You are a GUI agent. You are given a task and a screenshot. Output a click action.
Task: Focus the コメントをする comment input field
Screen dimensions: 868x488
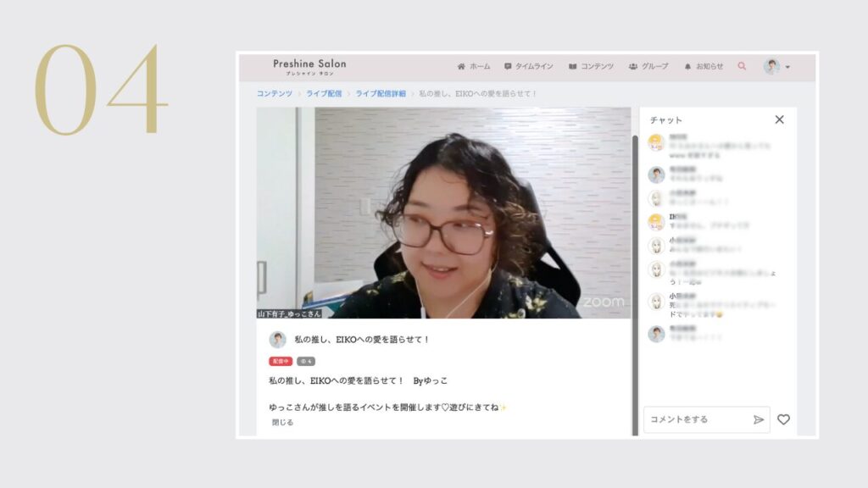697,419
